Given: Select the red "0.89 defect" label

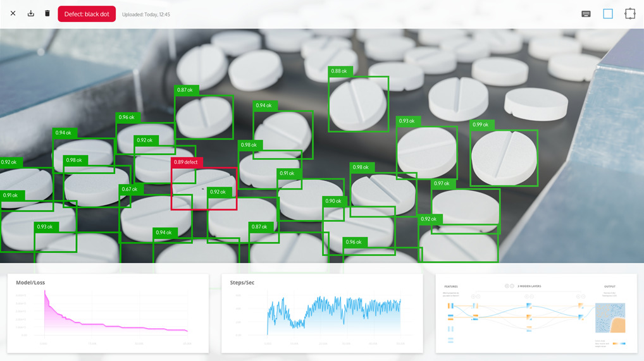Looking at the screenshot, I should [187, 162].
